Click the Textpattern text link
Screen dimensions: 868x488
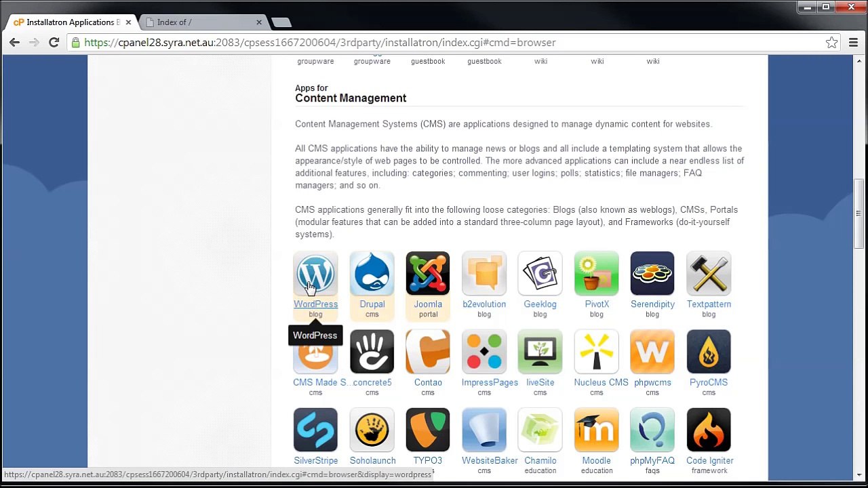click(709, 304)
